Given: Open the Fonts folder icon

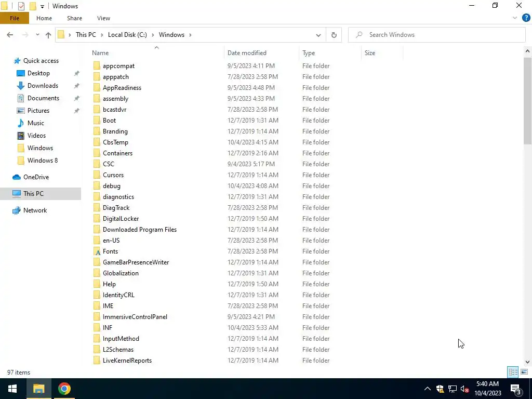Looking at the screenshot, I should [97, 251].
